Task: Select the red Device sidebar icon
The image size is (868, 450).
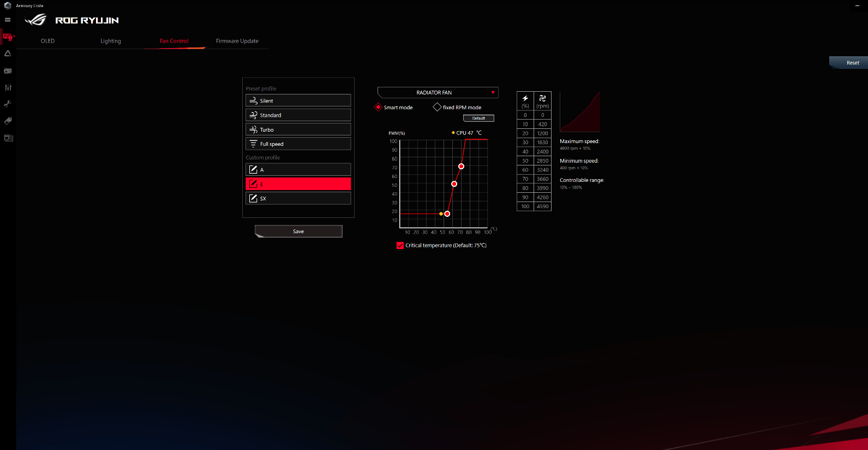Action: [x=8, y=37]
